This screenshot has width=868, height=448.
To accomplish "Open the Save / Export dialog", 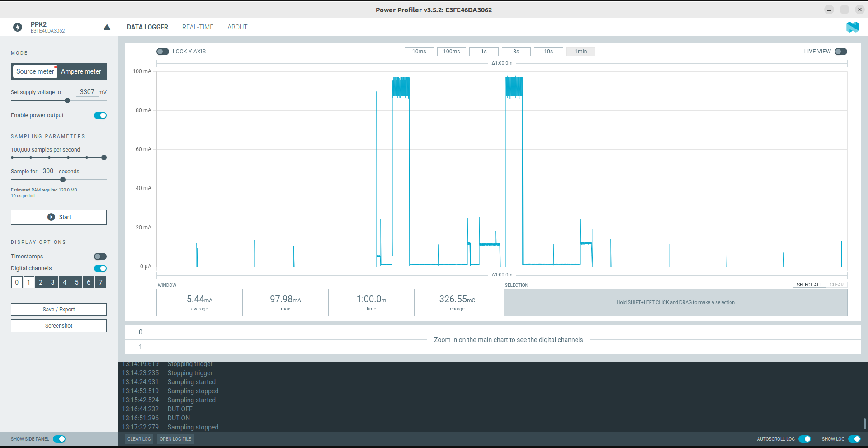I will [58, 310].
